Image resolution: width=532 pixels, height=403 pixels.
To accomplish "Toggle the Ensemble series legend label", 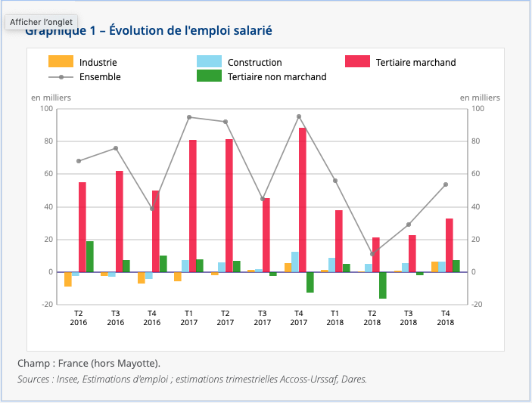I will coord(100,77).
